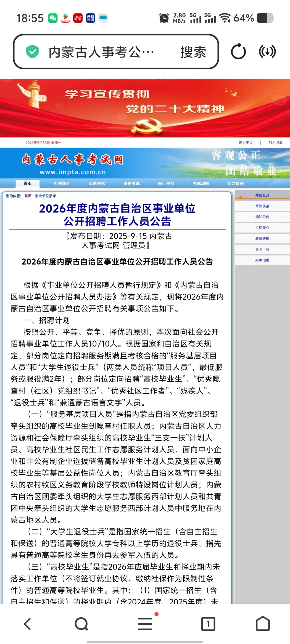The width and height of the screenshot is (290, 644).
Task: Tap the Wi-Fi status icon
Action: click(x=225, y=18)
